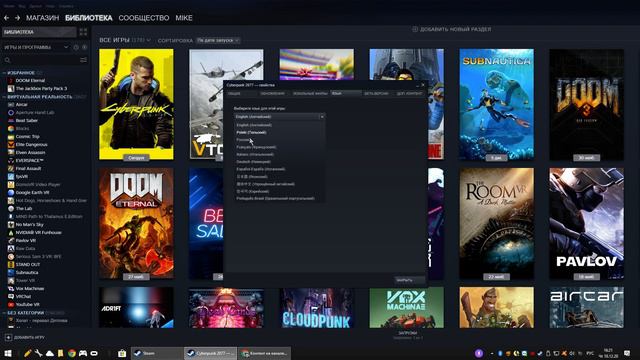Open The Room VR cover thumbnail
This screenshot has width=640, height=360.
[x=496, y=224]
